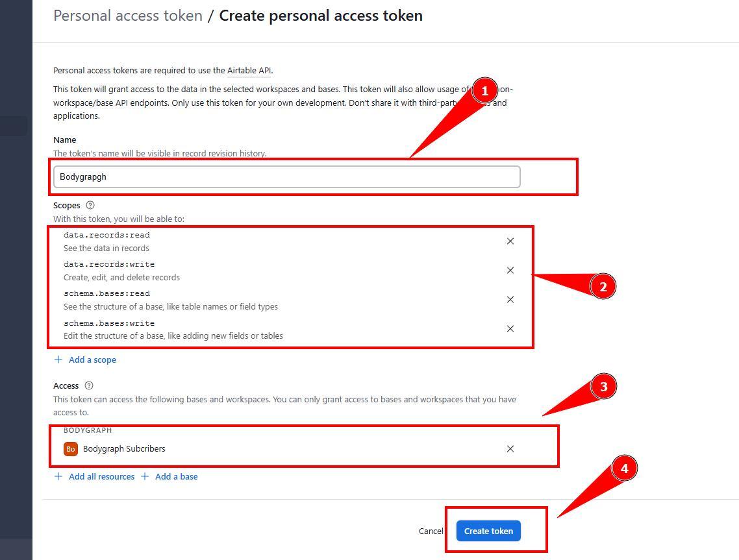Delete the schema.bases:read scope
739x560 pixels.
(510, 300)
